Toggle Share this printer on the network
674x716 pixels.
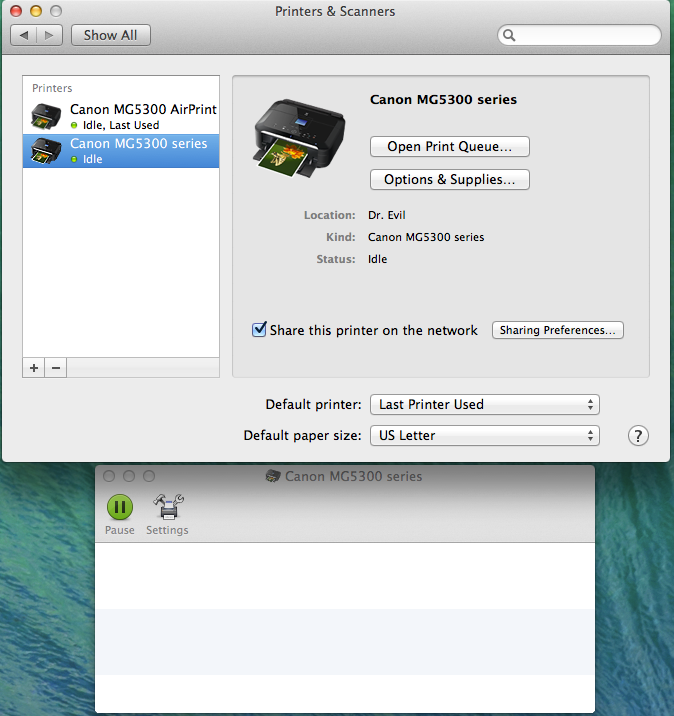coord(259,329)
